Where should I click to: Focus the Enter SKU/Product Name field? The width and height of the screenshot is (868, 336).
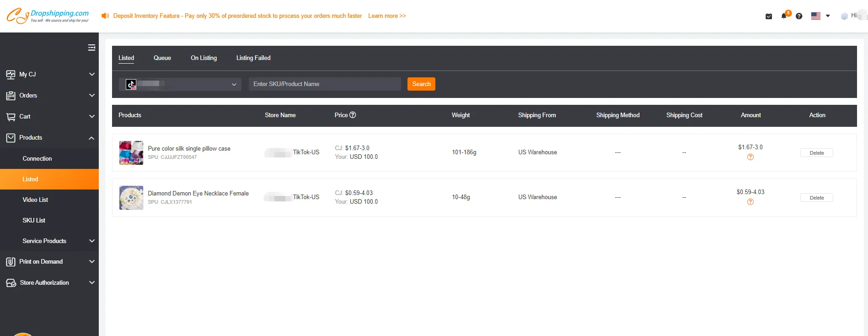click(325, 84)
